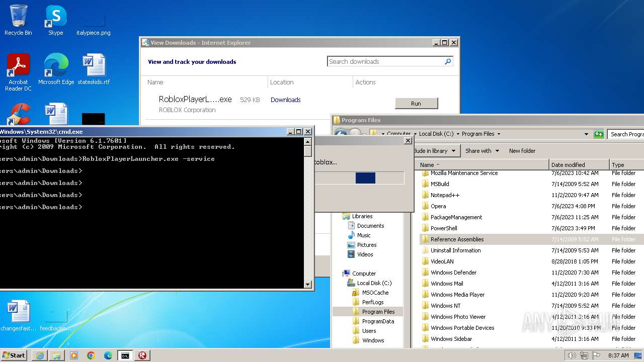Click the Action Center flag icon

[x=596, y=355]
